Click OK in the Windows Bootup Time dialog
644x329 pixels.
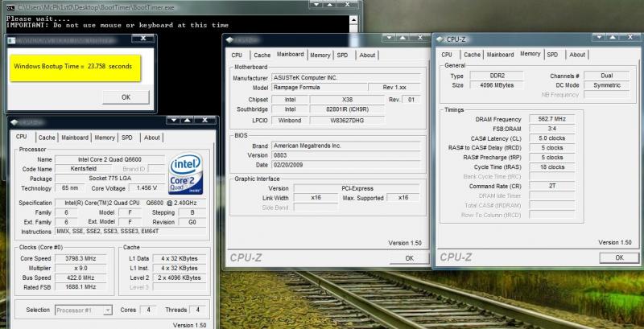(x=126, y=97)
